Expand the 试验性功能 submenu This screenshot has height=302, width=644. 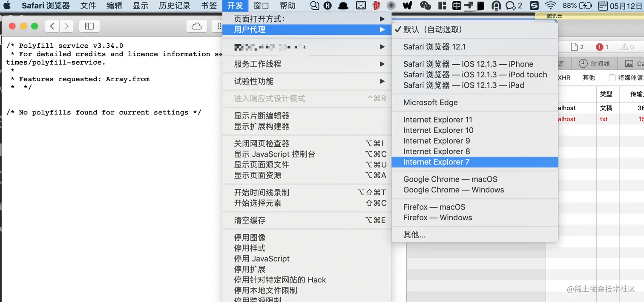[307, 81]
